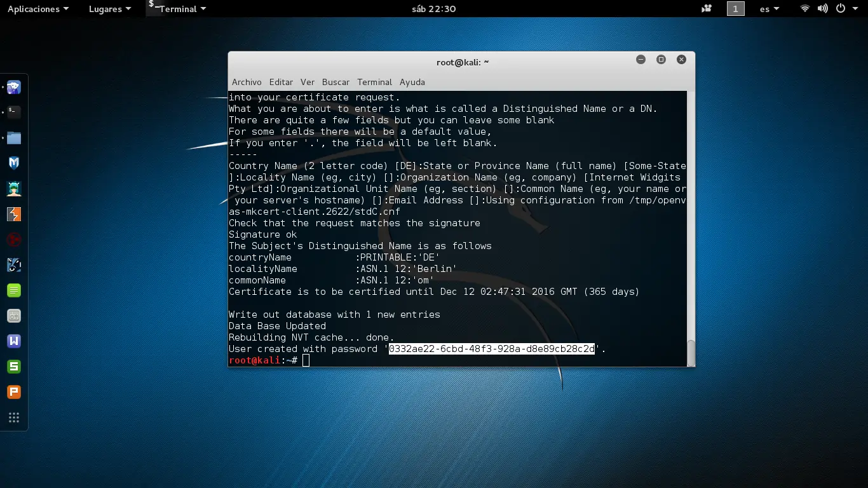Click the 'Certificate is to be certified' line
Screen dimensions: 868x488
point(434,292)
